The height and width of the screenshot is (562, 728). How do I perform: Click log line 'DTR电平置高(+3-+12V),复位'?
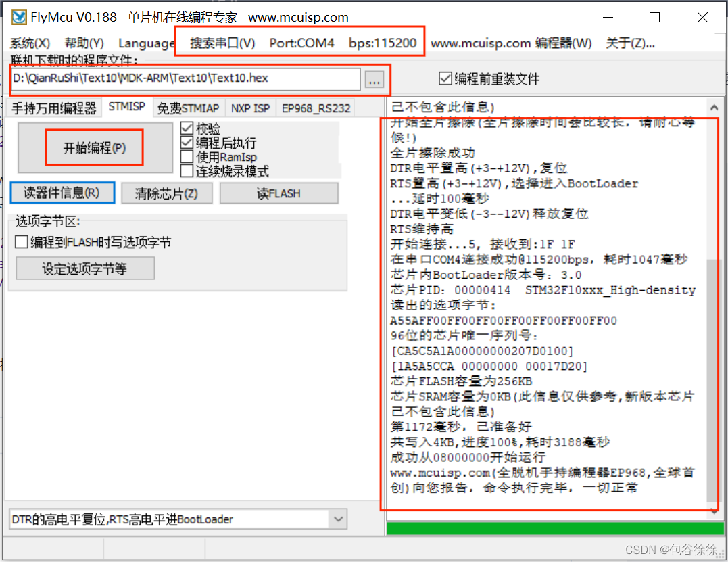[x=479, y=168]
